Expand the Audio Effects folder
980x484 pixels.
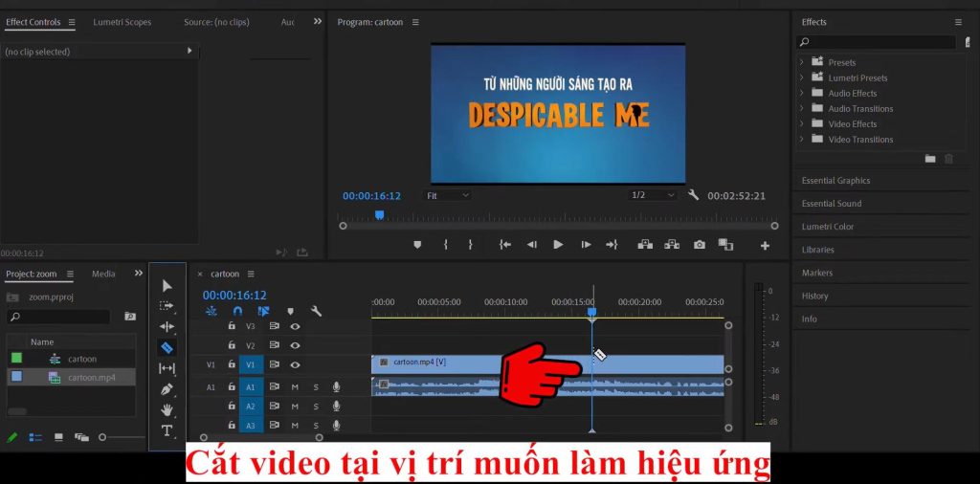802,93
